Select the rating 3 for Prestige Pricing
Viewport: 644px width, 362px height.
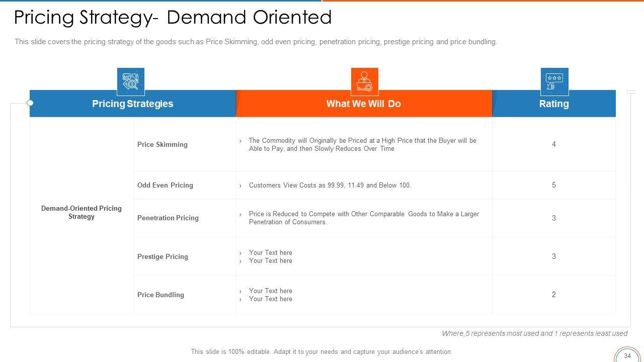click(554, 256)
